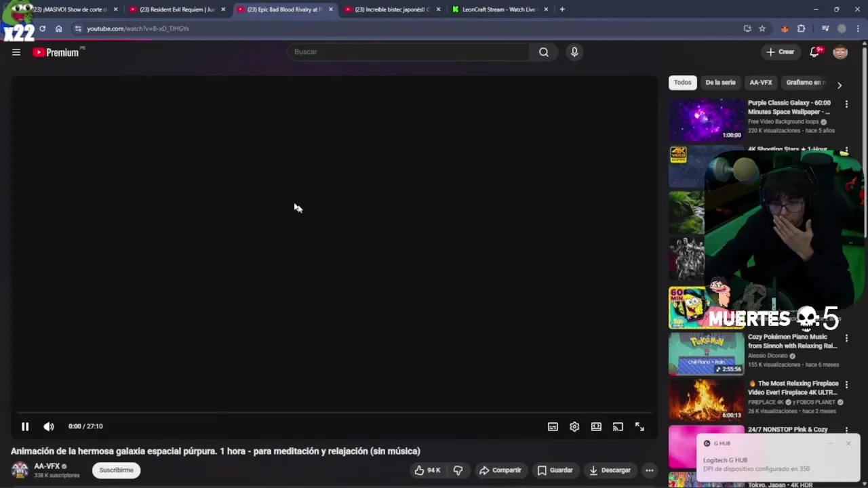This screenshot has width=868, height=488.
Task: Open Purple Classic Galaxy video thumbnail
Action: (706, 120)
